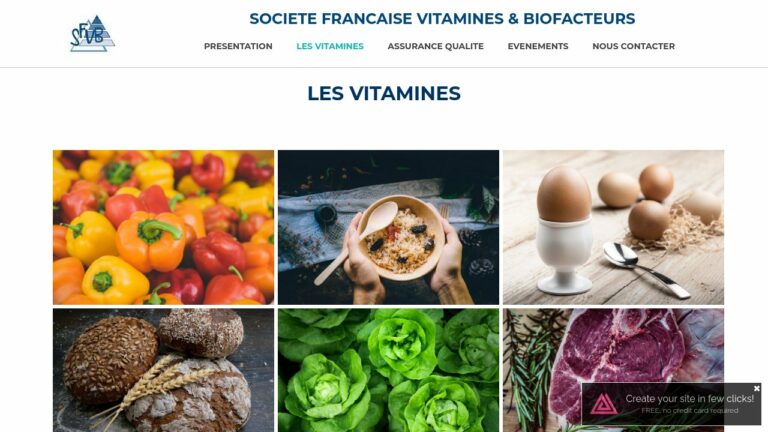Screen dimensions: 768x432
Task: Open the rice bowl with spoon image
Action: [x=388, y=227]
